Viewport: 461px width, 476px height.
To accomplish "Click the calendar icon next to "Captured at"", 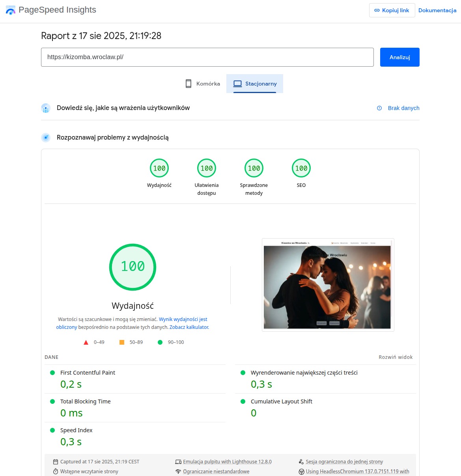I will [55, 461].
